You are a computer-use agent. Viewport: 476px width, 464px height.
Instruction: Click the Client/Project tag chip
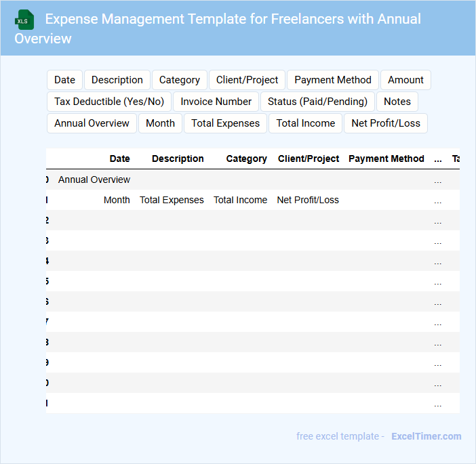[247, 80]
